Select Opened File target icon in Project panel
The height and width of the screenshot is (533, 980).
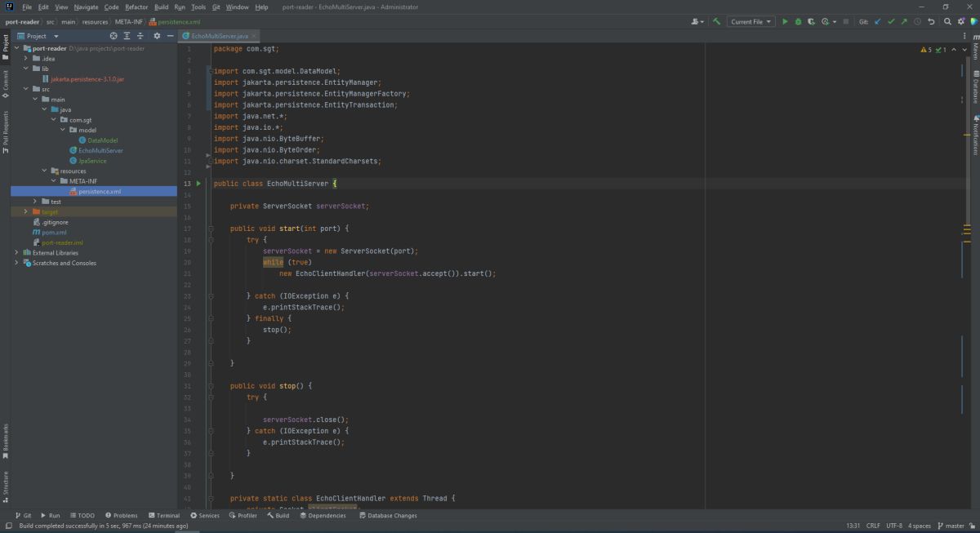point(114,36)
